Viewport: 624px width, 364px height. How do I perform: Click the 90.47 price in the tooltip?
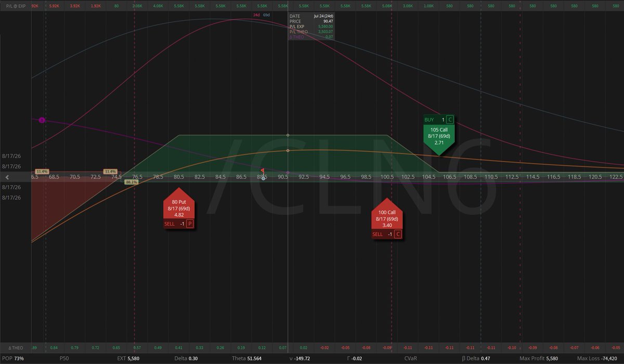click(x=327, y=21)
